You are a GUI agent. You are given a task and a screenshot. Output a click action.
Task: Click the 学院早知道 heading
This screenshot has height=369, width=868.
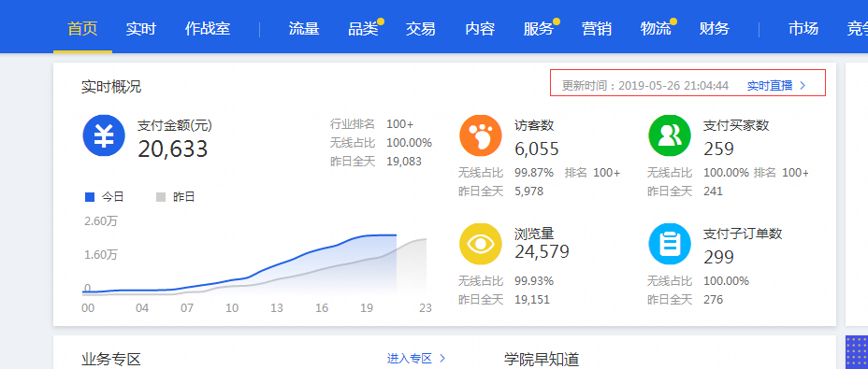click(542, 360)
